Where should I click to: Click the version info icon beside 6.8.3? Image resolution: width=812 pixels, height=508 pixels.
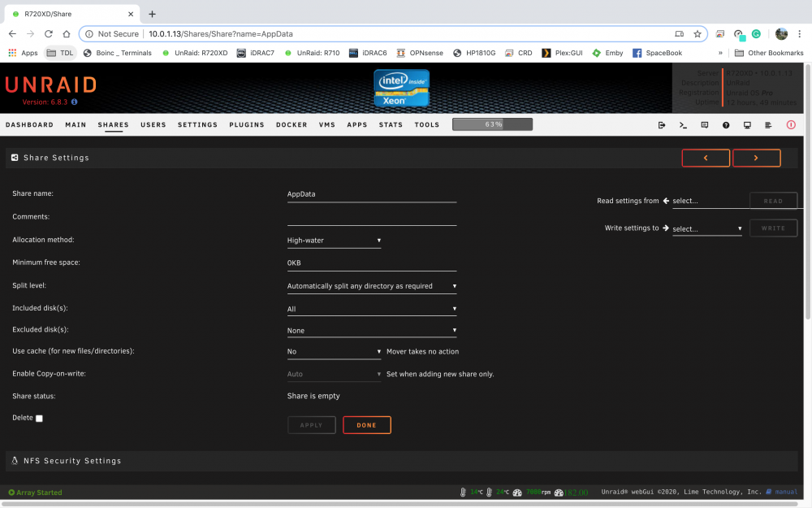coord(74,102)
